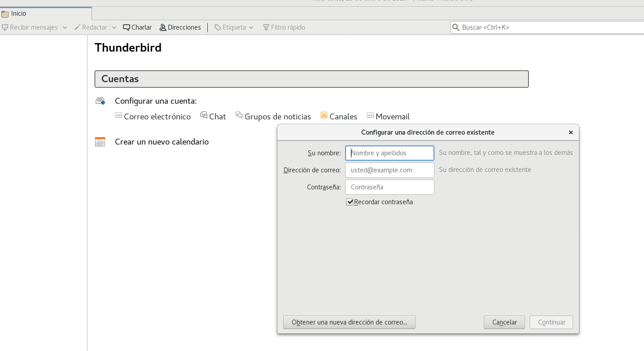This screenshot has height=351, width=644.
Task: Open the Chat account setup link
Action: point(217,117)
